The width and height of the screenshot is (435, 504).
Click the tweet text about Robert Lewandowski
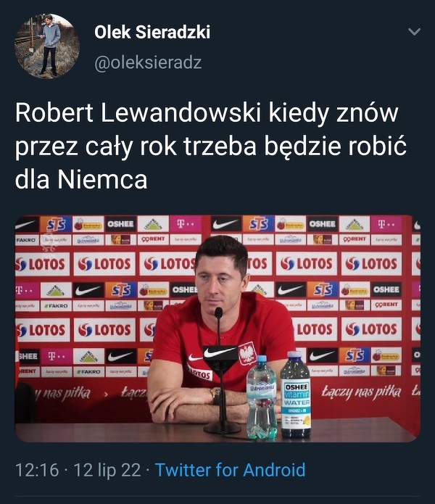210,146
